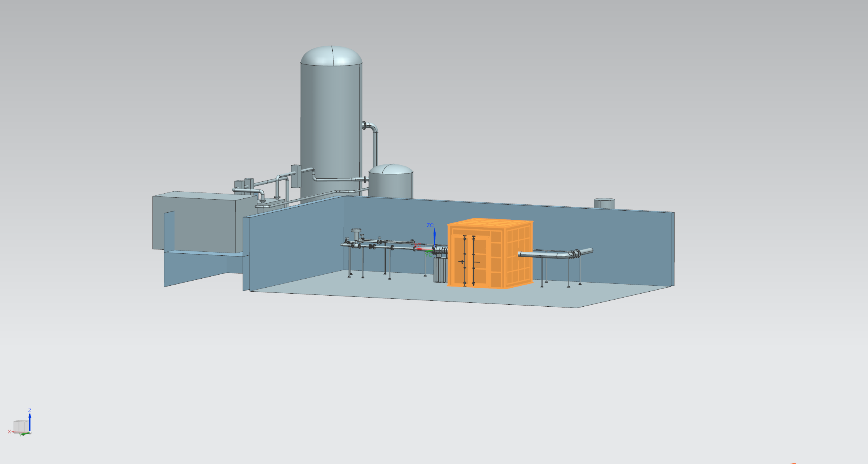This screenshot has width=868, height=464.
Task: Click the origin sphere of the bottom-left triad
Action: coord(30,433)
